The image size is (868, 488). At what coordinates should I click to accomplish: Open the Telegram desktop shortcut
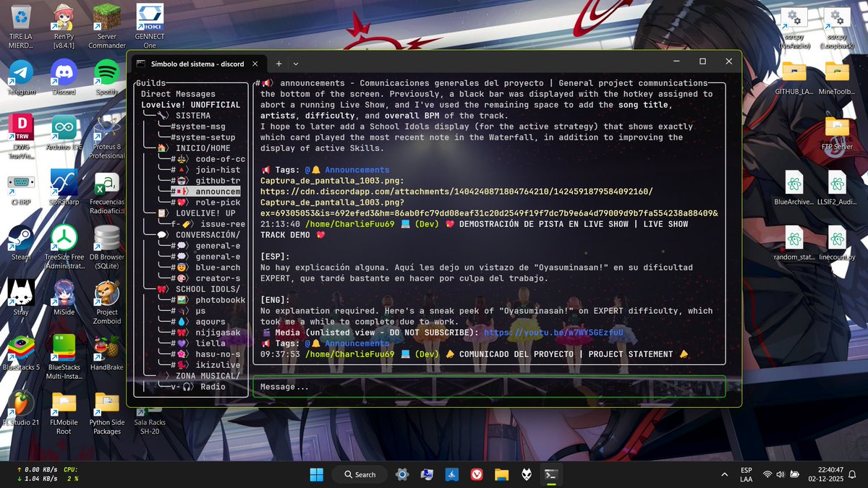[x=21, y=77]
